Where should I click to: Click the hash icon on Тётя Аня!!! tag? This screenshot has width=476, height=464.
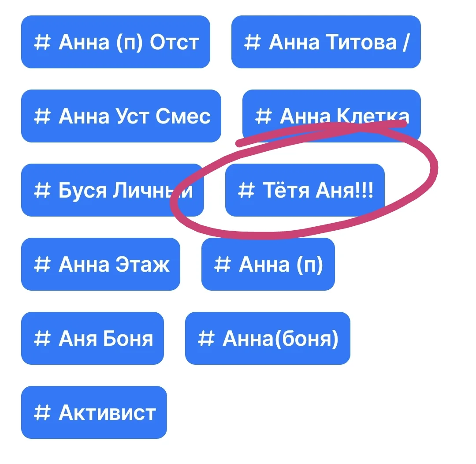coord(245,191)
